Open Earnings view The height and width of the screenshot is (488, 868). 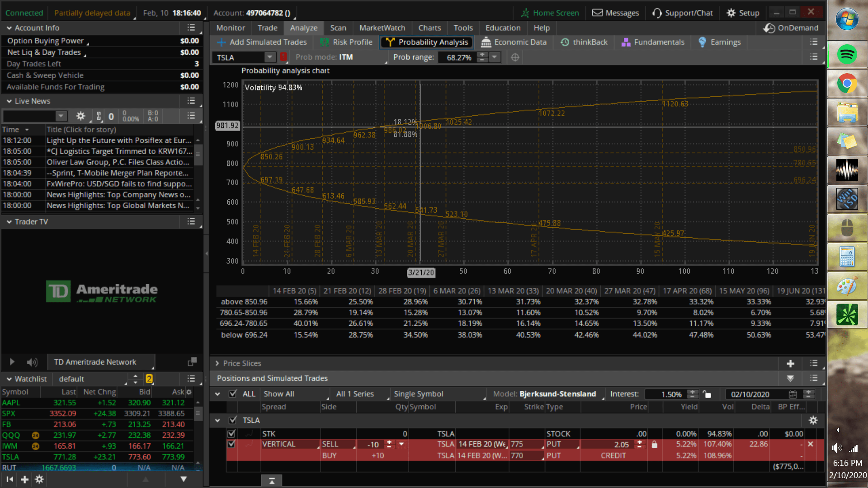(x=720, y=42)
